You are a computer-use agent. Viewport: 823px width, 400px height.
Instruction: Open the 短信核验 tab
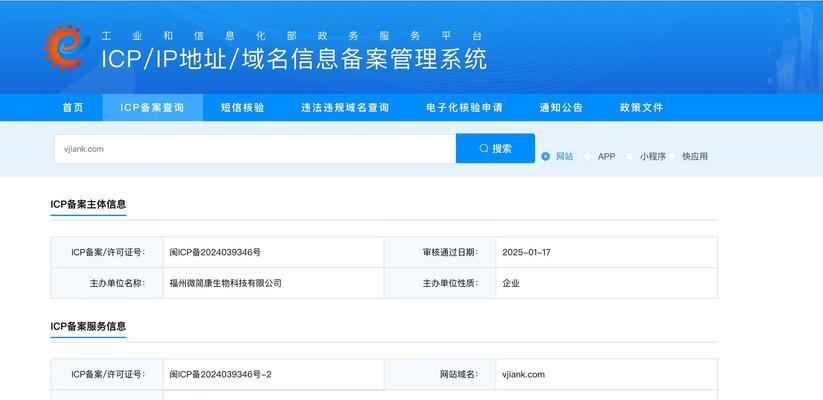pyautogui.click(x=242, y=108)
